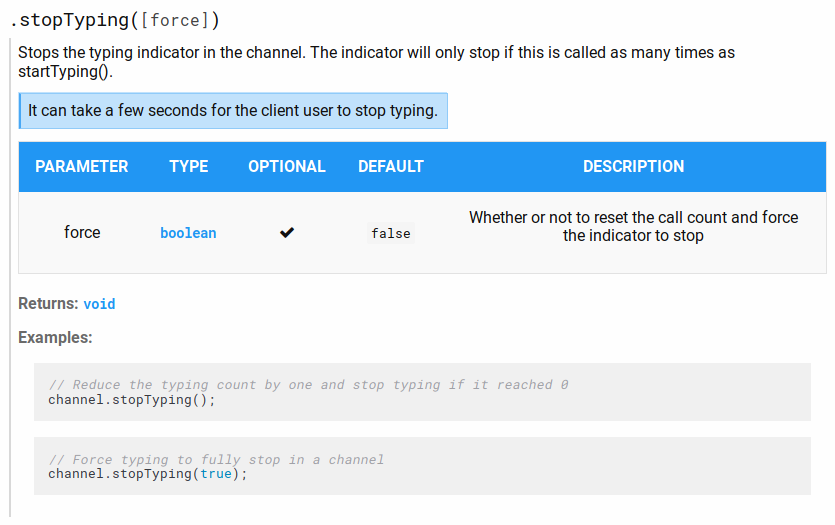Click the force parameter name cell

pos(82,233)
